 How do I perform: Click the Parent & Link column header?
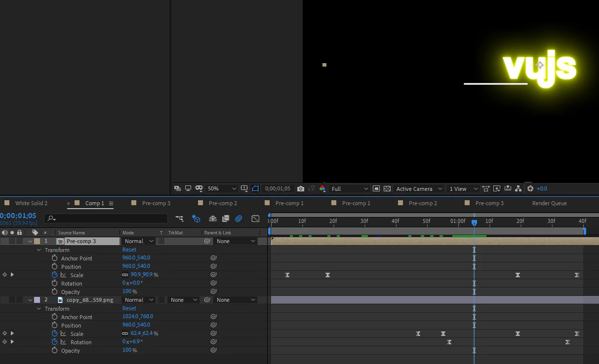[x=217, y=232]
